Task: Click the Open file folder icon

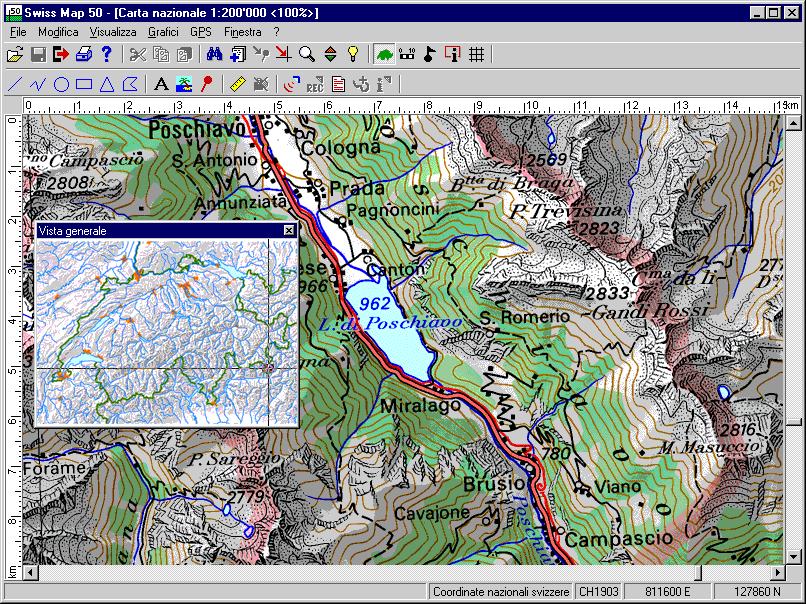Action: click(14, 54)
